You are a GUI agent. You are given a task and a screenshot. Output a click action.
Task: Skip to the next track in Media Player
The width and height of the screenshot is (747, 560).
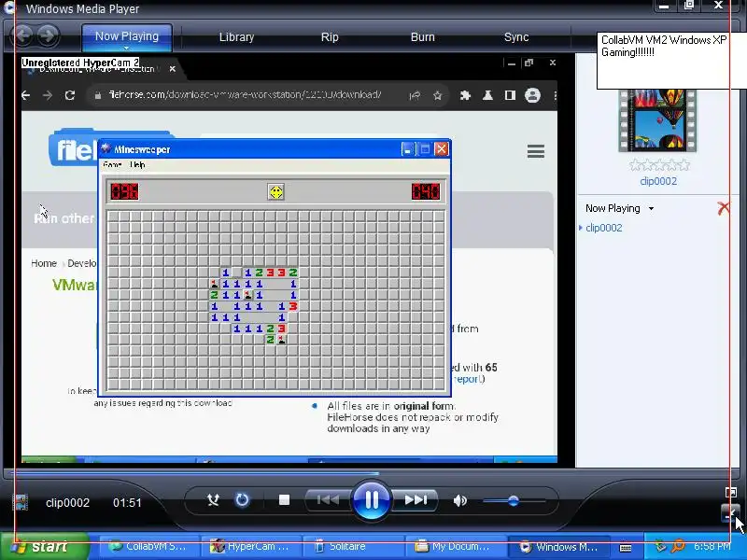pos(416,500)
